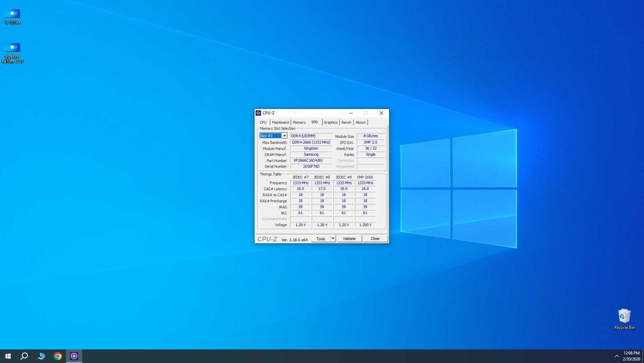
Task: Launch Google Chrome from the taskbar
Action: click(x=58, y=356)
